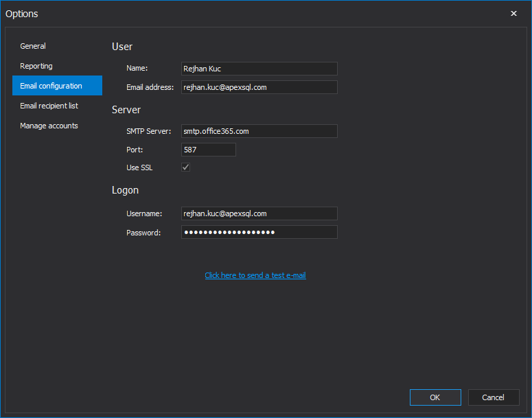Focus the Password field

(x=259, y=232)
